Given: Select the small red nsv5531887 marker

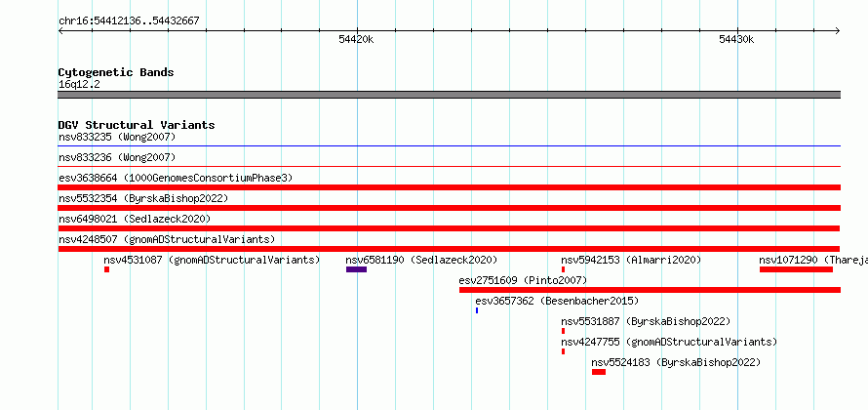Looking at the screenshot, I should click(x=563, y=331).
